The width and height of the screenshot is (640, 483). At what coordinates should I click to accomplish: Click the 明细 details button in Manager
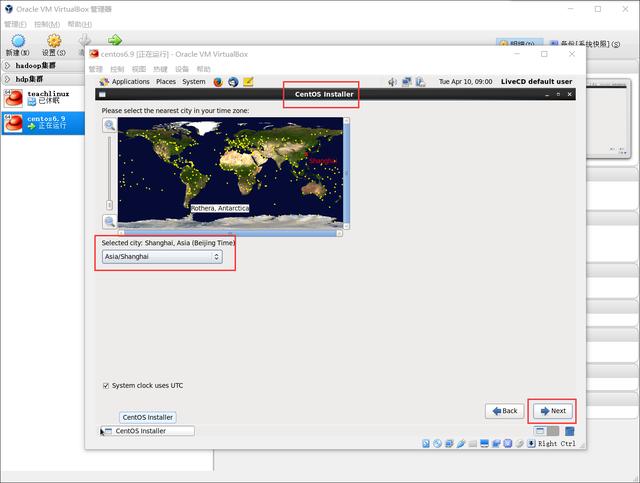(x=520, y=43)
